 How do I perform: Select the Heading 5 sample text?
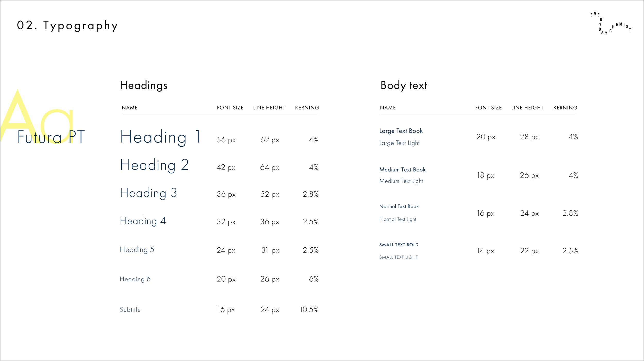137,250
